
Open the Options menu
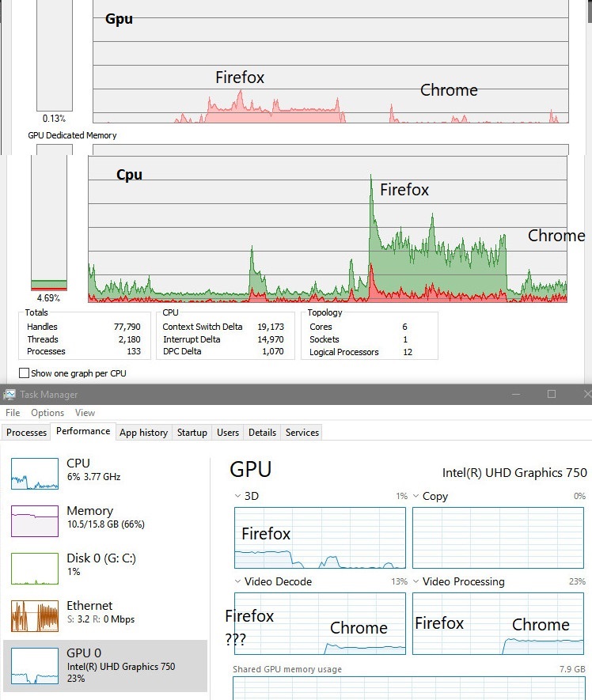tap(47, 413)
